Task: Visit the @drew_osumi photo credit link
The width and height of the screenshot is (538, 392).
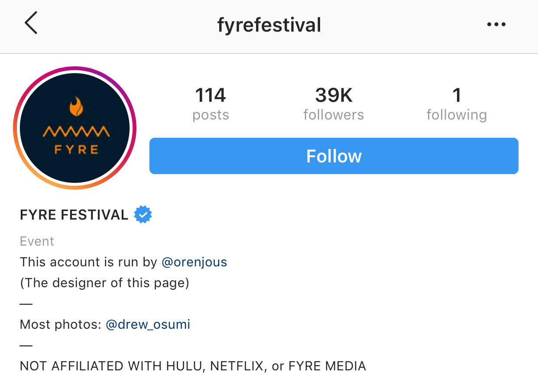Action: (x=148, y=324)
